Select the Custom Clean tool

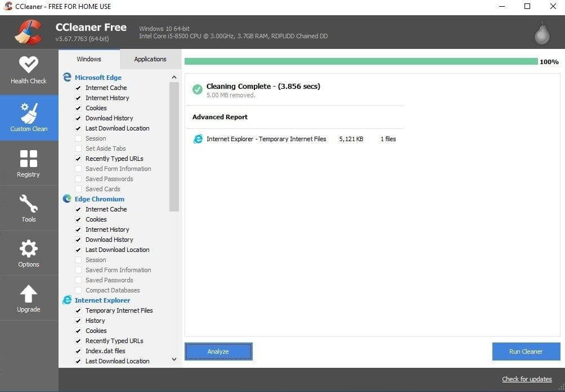28,117
